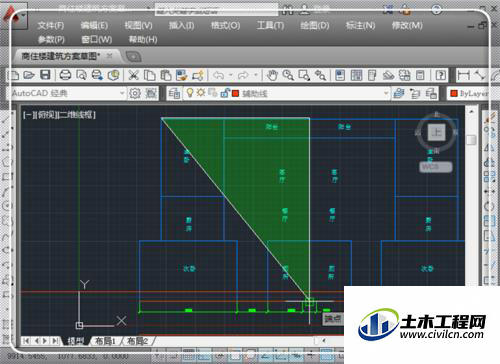Click the Print preview icon

pos(81,75)
